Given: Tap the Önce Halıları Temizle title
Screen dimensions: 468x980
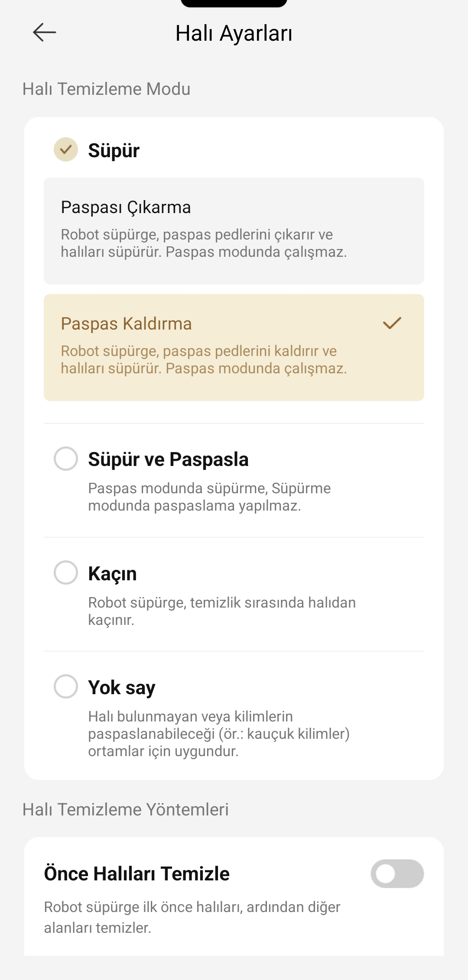Looking at the screenshot, I should coord(136,873).
